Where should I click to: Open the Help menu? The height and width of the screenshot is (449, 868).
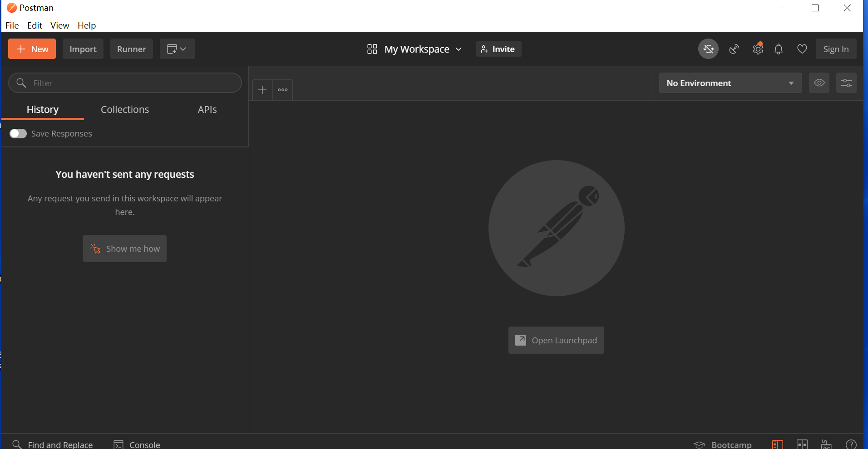click(87, 25)
